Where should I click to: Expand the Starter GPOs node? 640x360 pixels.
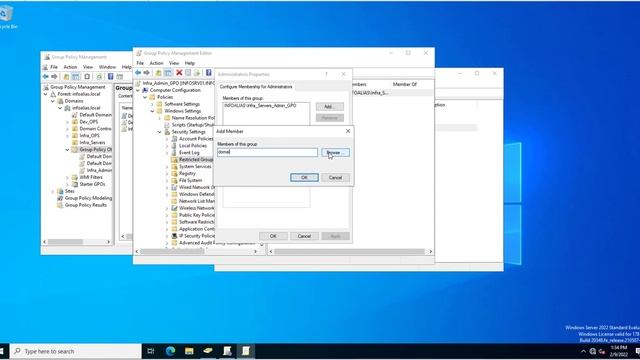pyautogui.click(x=67, y=184)
